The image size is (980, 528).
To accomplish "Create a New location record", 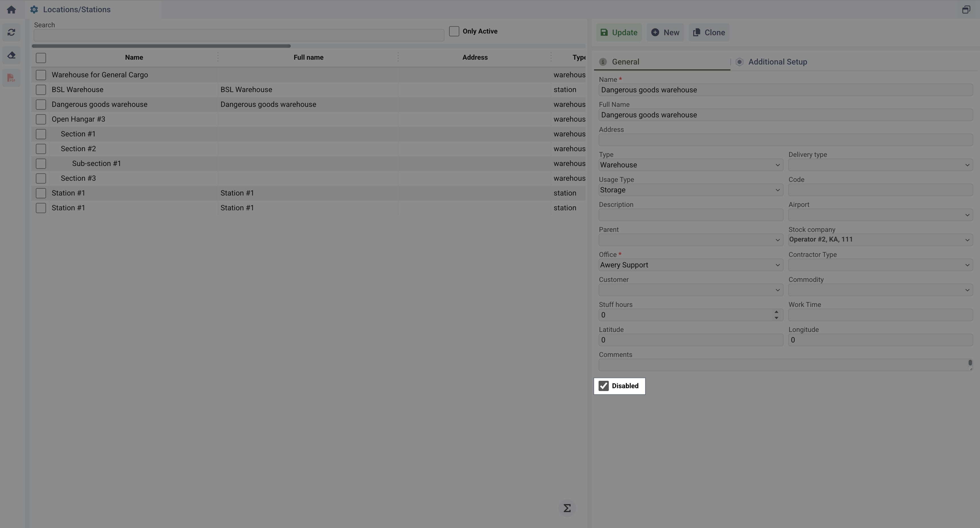I will (x=665, y=32).
